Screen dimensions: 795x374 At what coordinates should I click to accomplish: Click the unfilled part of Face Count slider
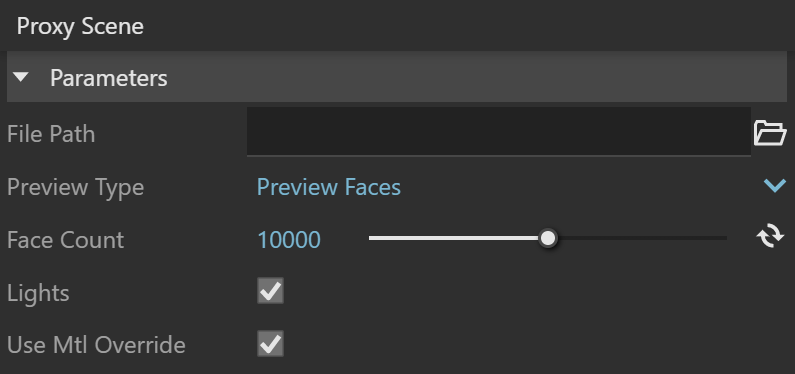641,238
